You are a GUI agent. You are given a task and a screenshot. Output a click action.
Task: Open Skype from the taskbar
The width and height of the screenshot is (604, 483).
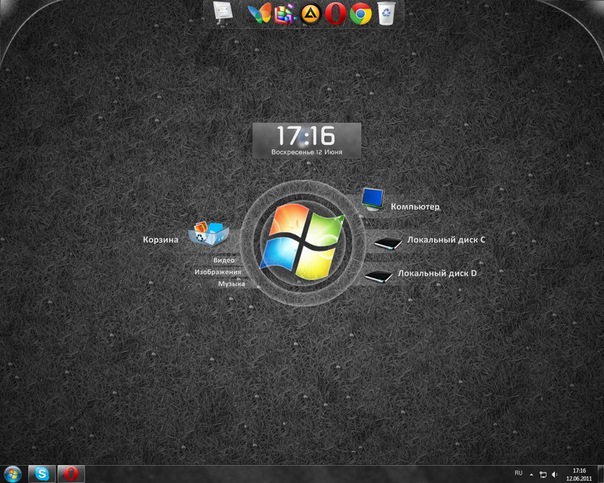pos(41,472)
